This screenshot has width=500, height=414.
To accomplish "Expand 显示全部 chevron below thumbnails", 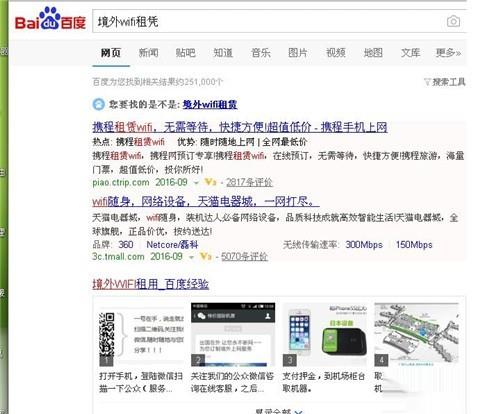I will tap(299, 411).
